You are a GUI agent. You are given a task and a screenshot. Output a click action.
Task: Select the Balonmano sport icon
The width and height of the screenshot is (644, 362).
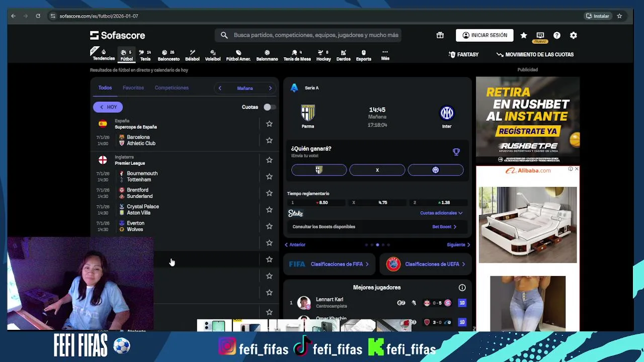pos(267,55)
